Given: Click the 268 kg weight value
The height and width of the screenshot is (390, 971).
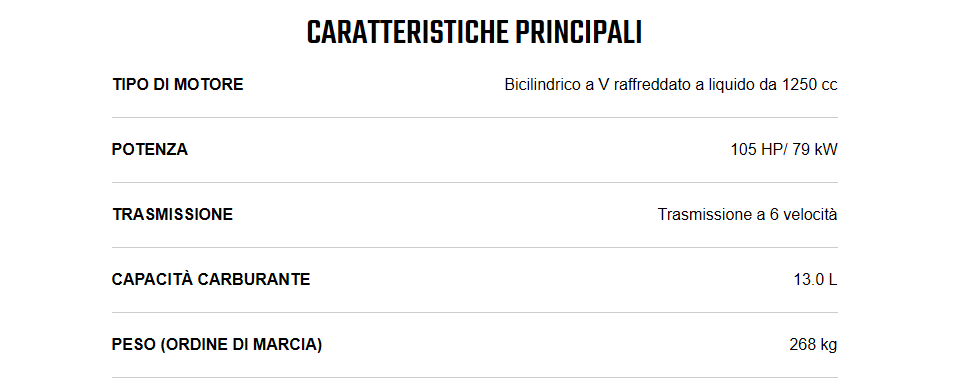Looking at the screenshot, I should pyautogui.click(x=813, y=345).
